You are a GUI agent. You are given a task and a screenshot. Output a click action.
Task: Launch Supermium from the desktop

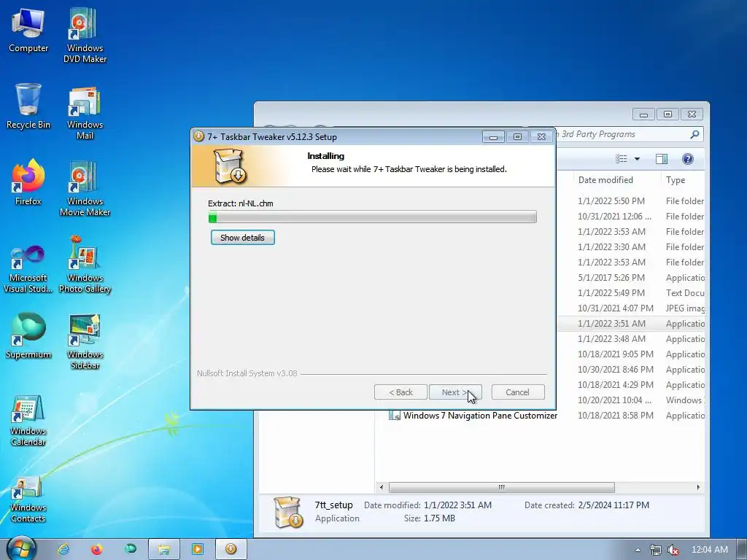coord(28,335)
